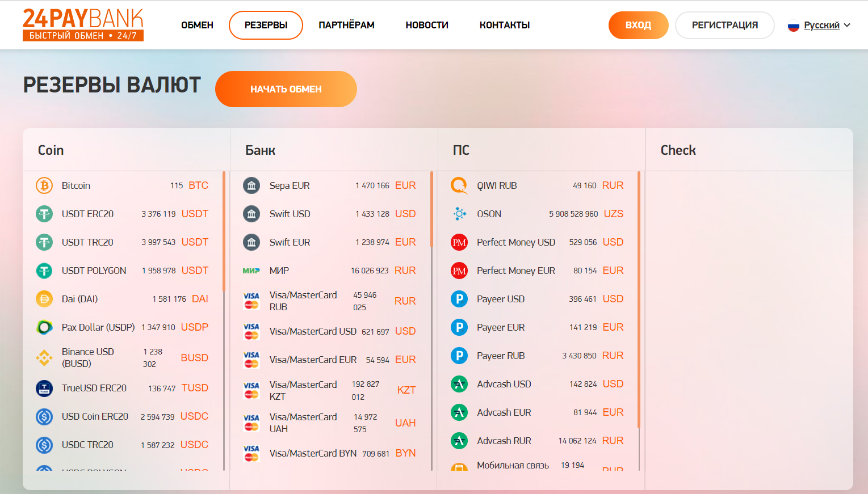Click the USDC TRC20 icon
The image size is (868, 494).
coord(44,445)
